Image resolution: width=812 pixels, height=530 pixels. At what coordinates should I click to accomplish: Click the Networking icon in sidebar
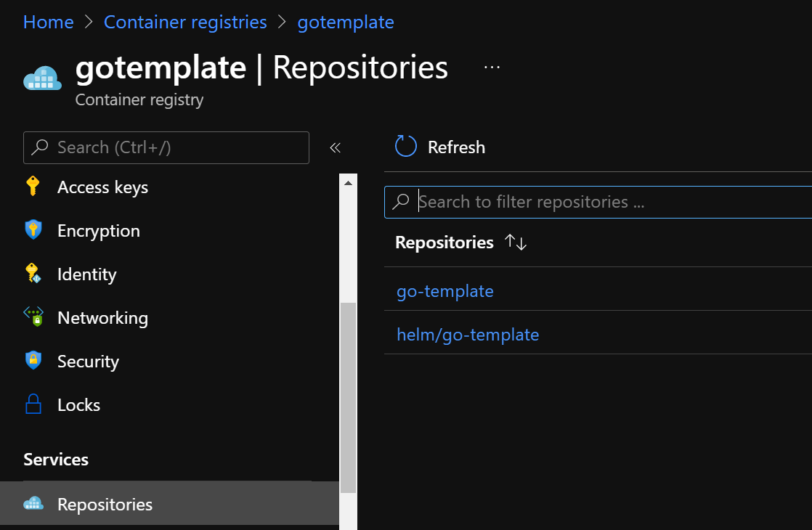click(x=33, y=317)
